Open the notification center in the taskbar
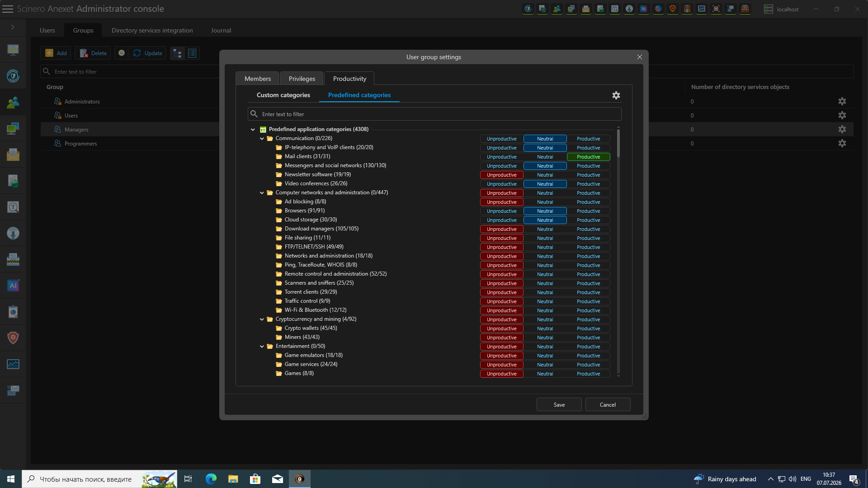 point(854,479)
